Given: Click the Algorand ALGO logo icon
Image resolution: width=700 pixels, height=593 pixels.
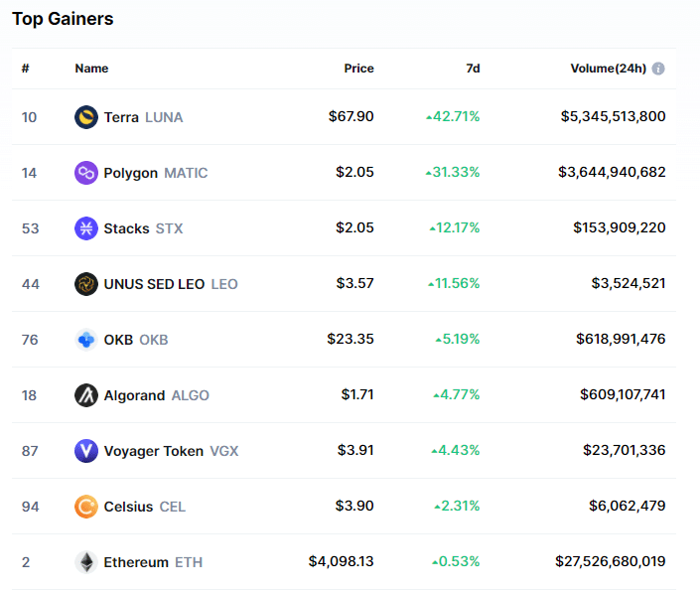Looking at the screenshot, I should pos(86,395).
